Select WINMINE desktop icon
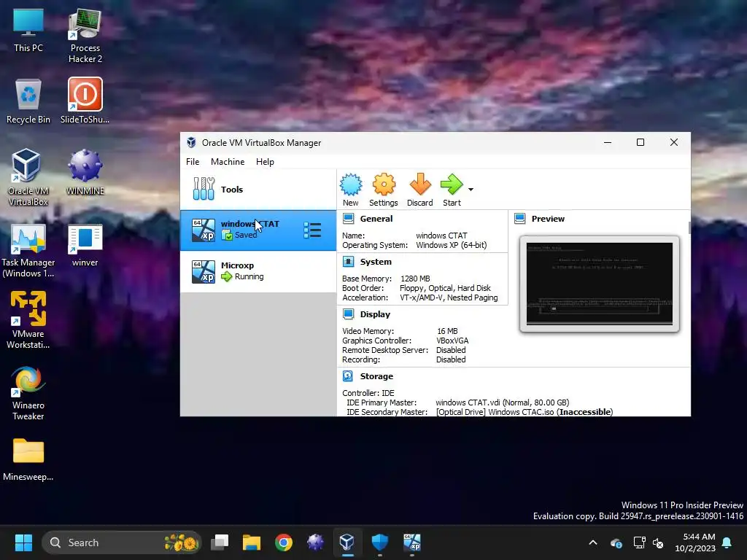747x560 pixels. [85, 172]
